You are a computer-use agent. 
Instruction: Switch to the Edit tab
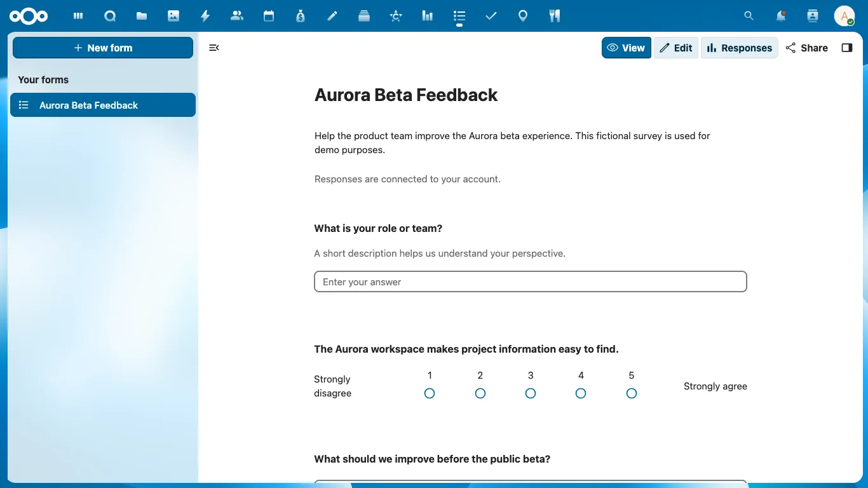tap(676, 48)
